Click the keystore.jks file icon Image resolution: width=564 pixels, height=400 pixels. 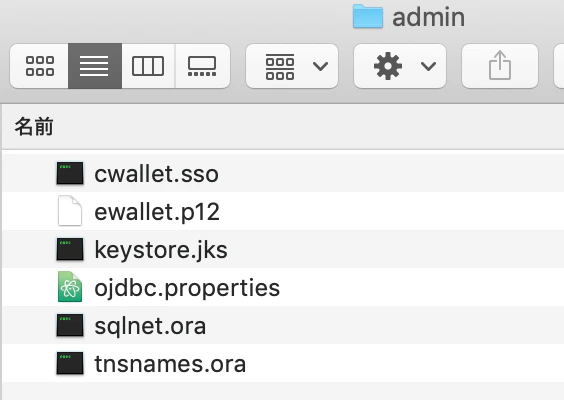[x=70, y=249]
